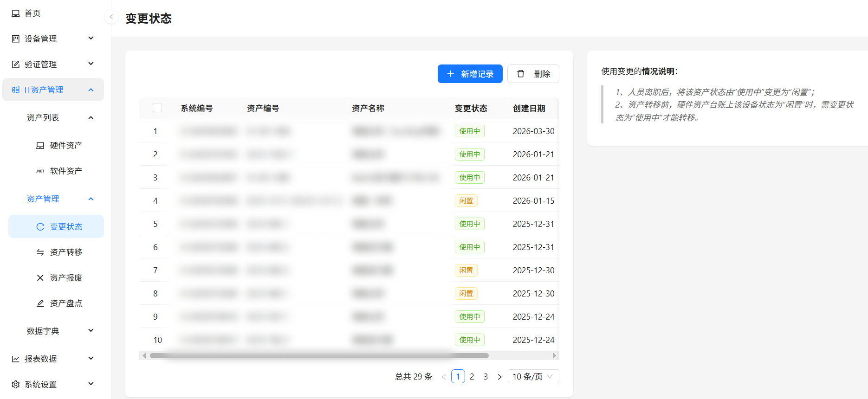Image resolution: width=868 pixels, height=399 pixels.
Task: Collapse the 资产列表 submenu chevron
Action: click(x=91, y=118)
